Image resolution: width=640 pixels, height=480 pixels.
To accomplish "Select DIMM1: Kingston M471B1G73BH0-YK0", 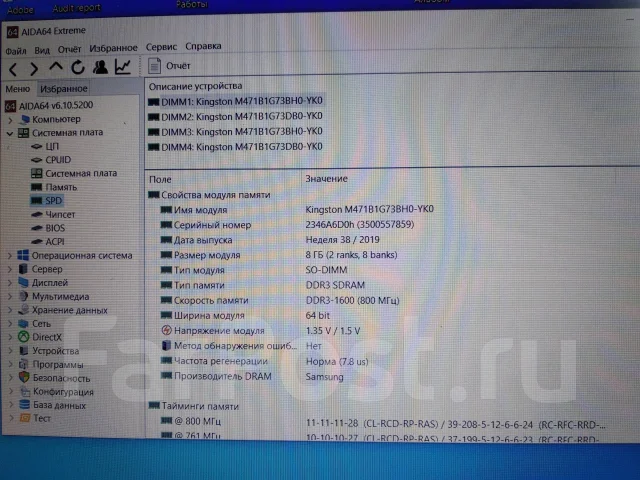I will pos(236,101).
